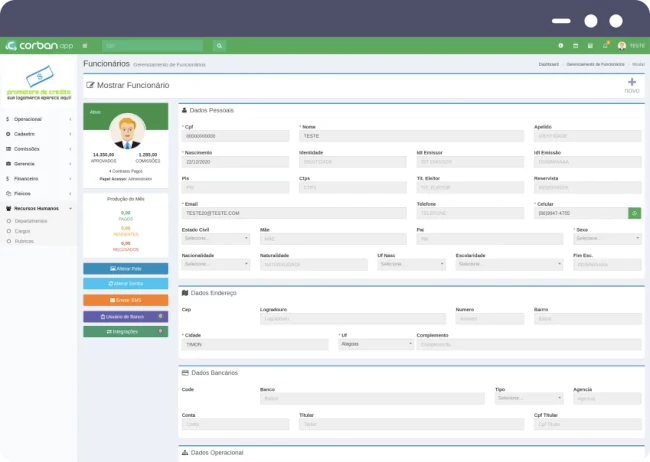This screenshot has height=462, width=650.
Task: Click the Alterar Foto button
Action: coord(125,269)
